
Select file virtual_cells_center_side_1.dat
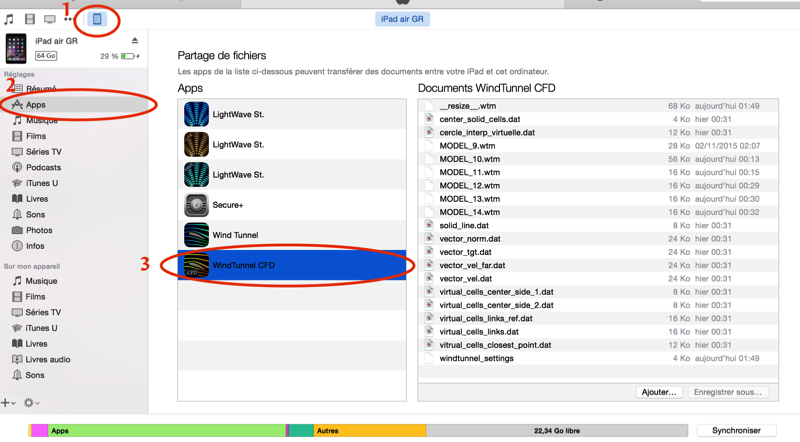(x=598, y=291)
